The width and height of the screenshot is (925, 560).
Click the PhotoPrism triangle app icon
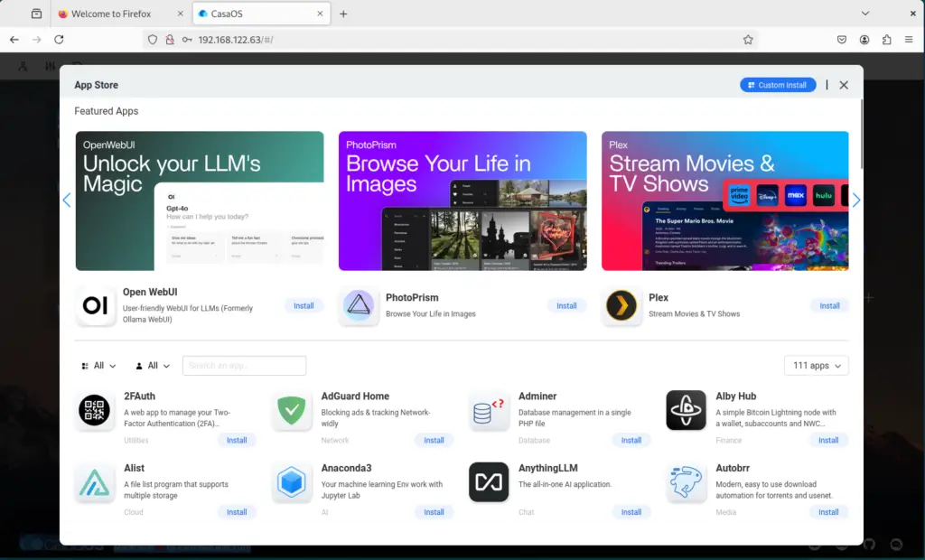[359, 306]
